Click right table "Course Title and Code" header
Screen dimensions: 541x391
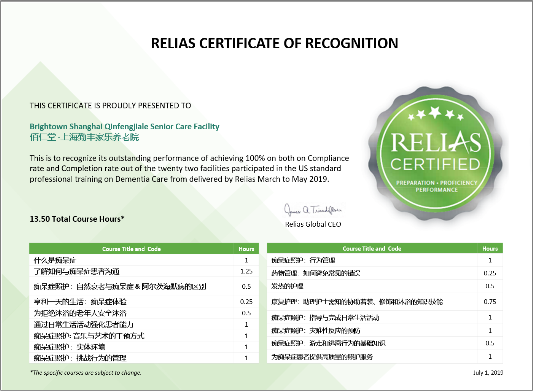[x=372, y=248]
